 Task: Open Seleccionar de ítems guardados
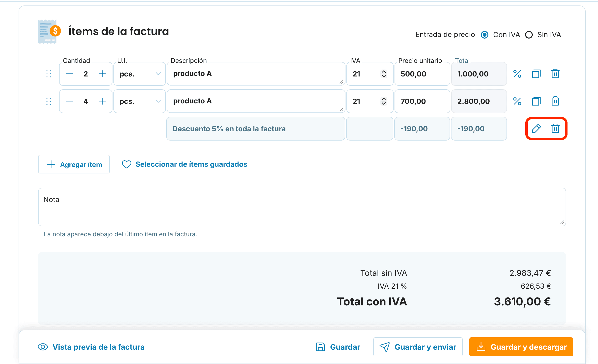point(184,164)
